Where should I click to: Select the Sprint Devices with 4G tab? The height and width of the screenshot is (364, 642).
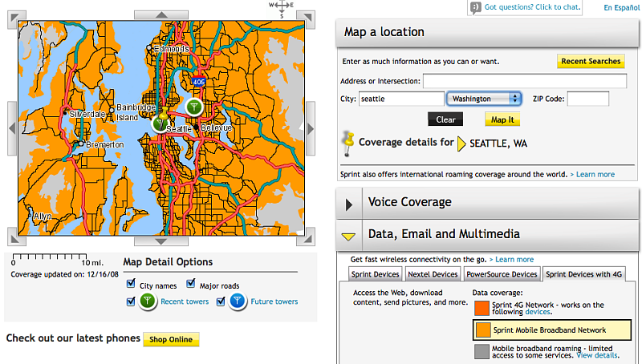[x=584, y=274]
